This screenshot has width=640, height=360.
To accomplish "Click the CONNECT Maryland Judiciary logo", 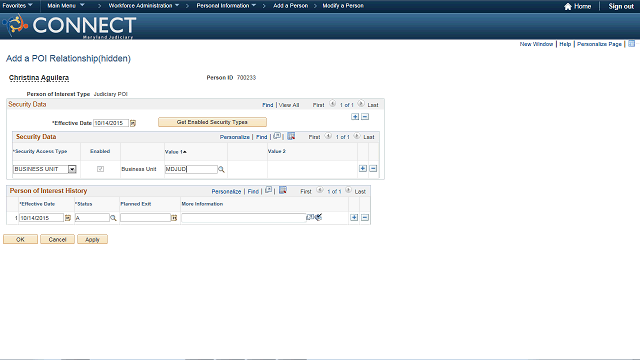I will (69, 26).
